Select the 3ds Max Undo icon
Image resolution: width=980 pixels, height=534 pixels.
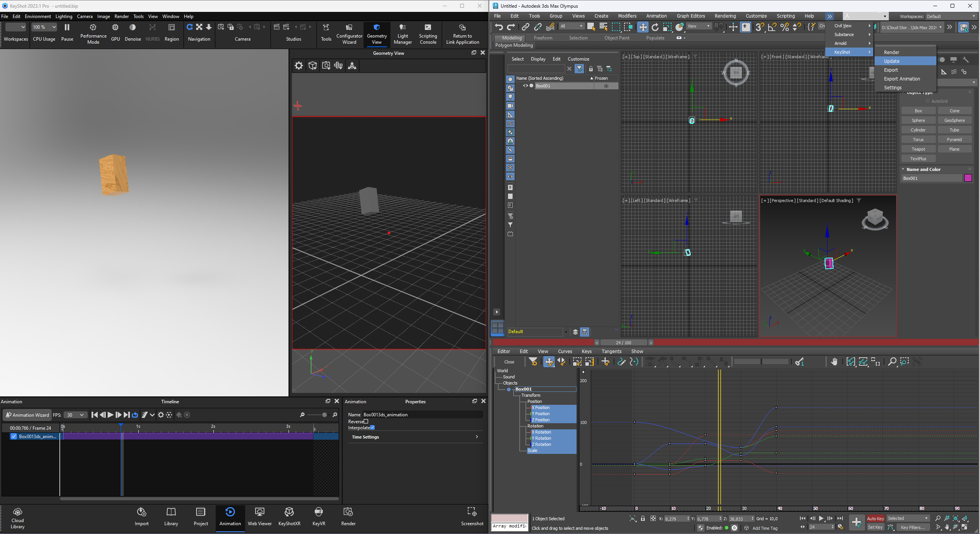pos(498,27)
